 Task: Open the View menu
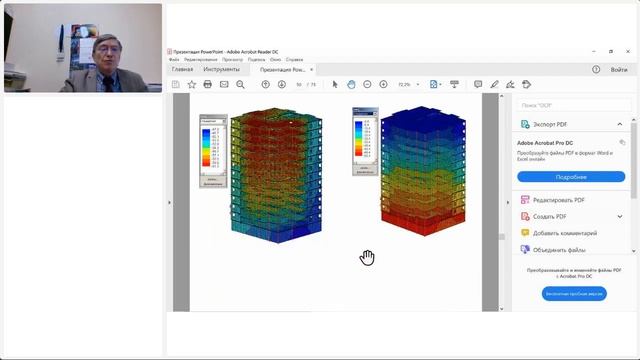click(232, 60)
